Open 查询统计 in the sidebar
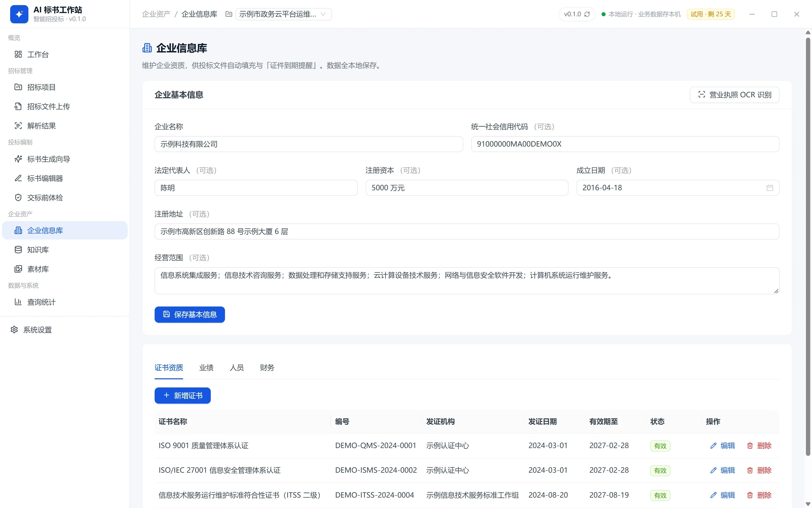The height and width of the screenshot is (508, 812). [65, 302]
